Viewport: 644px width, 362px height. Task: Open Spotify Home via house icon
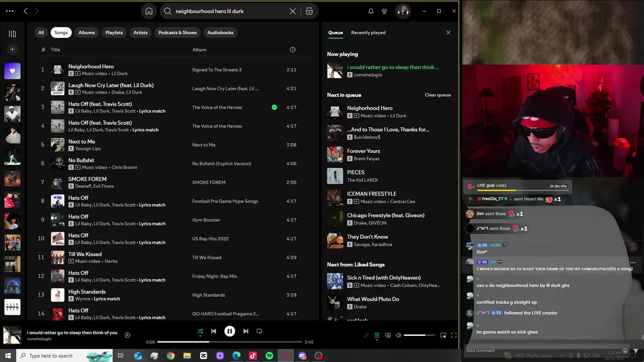click(149, 11)
